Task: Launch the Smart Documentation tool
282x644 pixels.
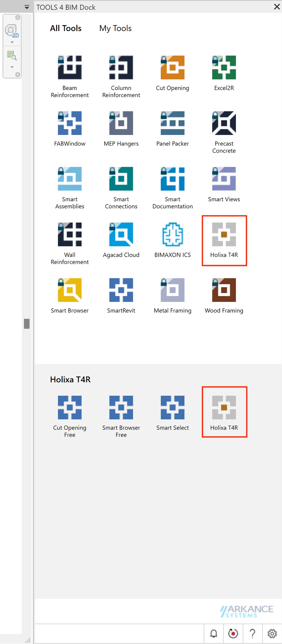Action: [x=172, y=179]
